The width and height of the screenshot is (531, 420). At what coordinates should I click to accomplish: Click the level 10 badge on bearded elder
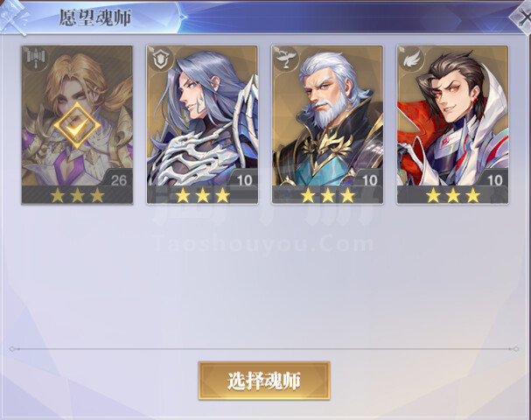point(369,179)
